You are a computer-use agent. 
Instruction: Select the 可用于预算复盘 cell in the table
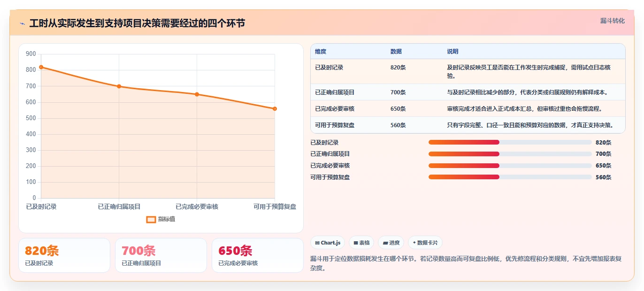tap(335, 125)
